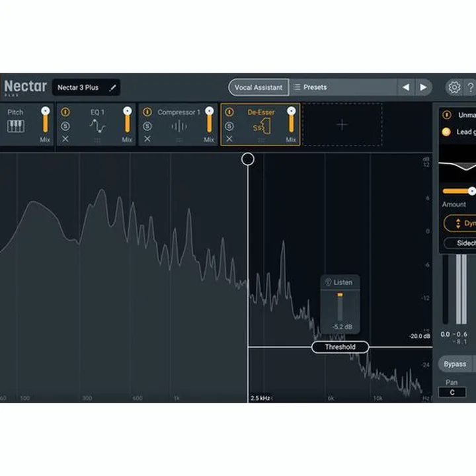Remove the EQ 1 module

pos(65,139)
